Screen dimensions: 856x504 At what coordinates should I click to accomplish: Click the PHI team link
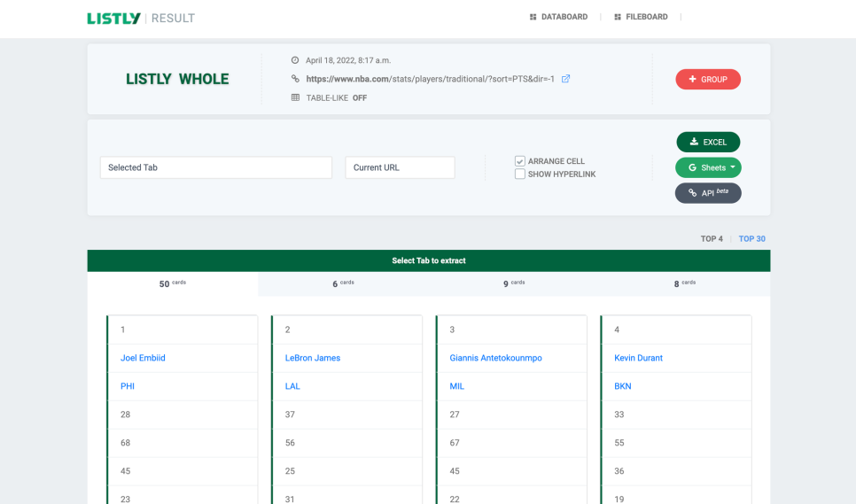click(128, 386)
